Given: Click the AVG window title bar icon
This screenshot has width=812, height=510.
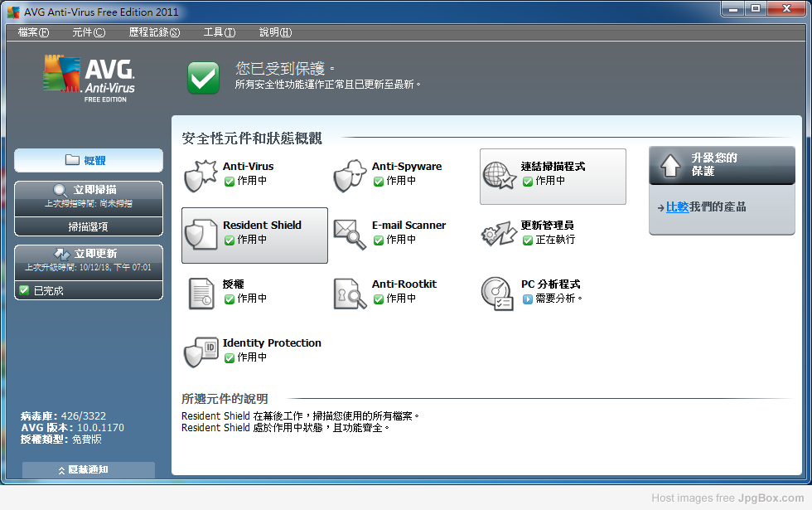Looking at the screenshot, I should [13, 12].
